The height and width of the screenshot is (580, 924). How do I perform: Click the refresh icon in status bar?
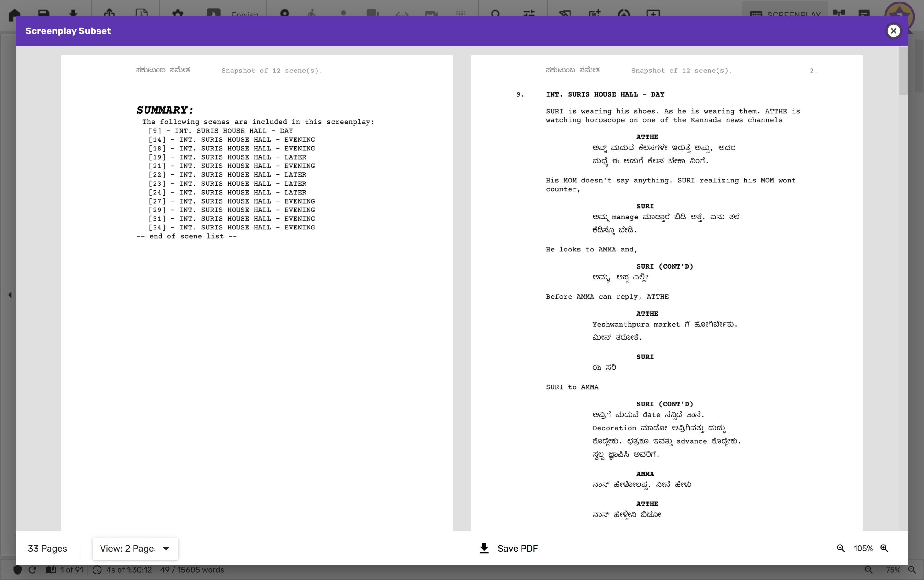coord(33,570)
